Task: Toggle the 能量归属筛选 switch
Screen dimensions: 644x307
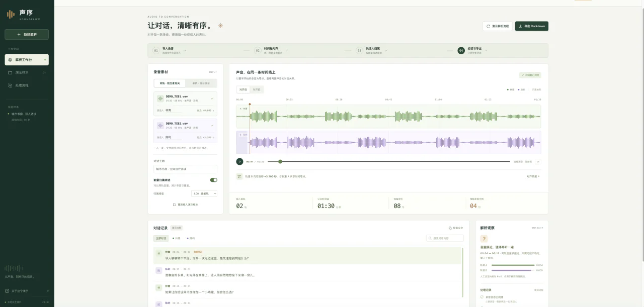Action: click(x=214, y=180)
